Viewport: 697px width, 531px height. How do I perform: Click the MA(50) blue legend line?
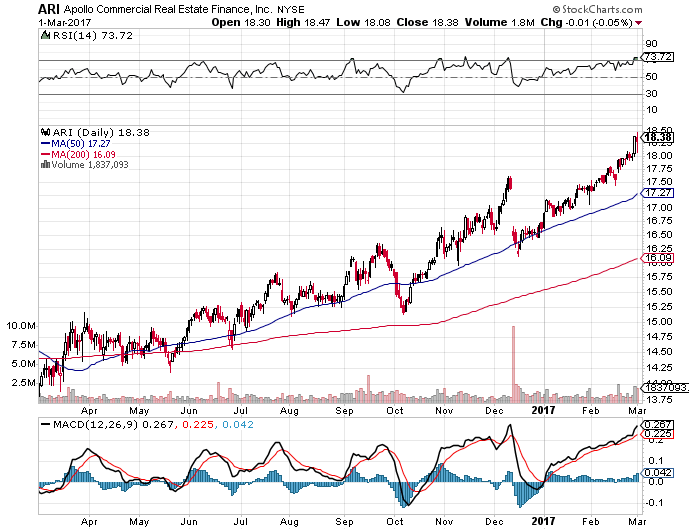pyautogui.click(x=45, y=144)
